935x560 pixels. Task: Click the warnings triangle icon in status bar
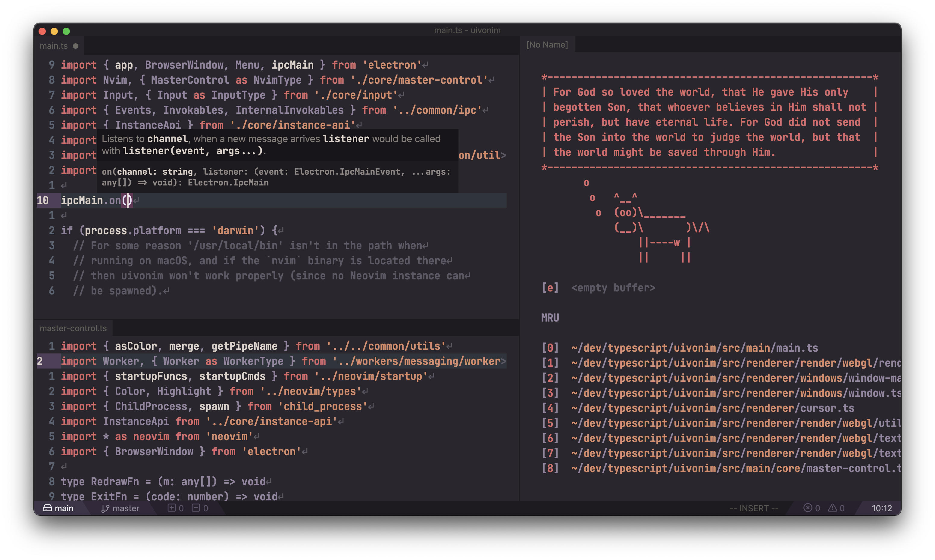[832, 508]
